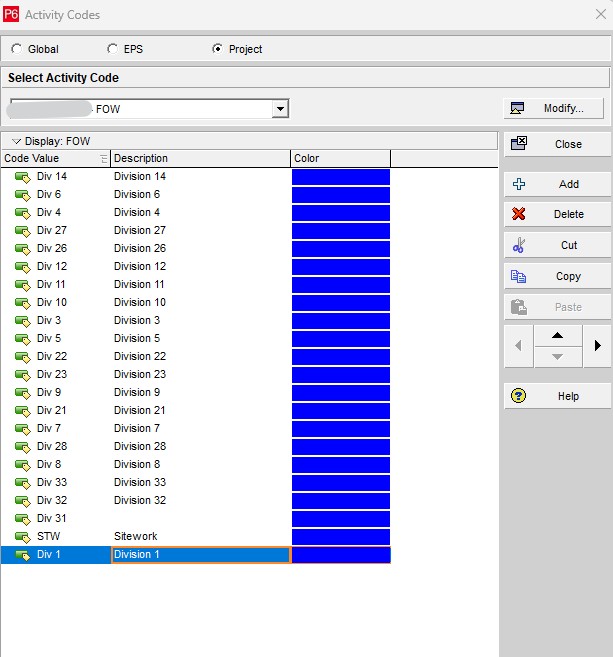Select the Division 22 description cell
The width and height of the screenshot is (613, 657).
coord(200,356)
